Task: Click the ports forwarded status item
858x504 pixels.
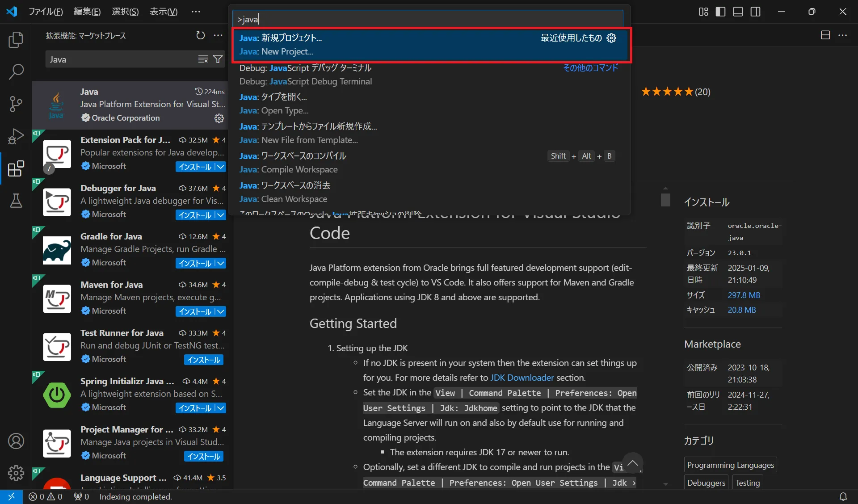Action: click(x=81, y=496)
